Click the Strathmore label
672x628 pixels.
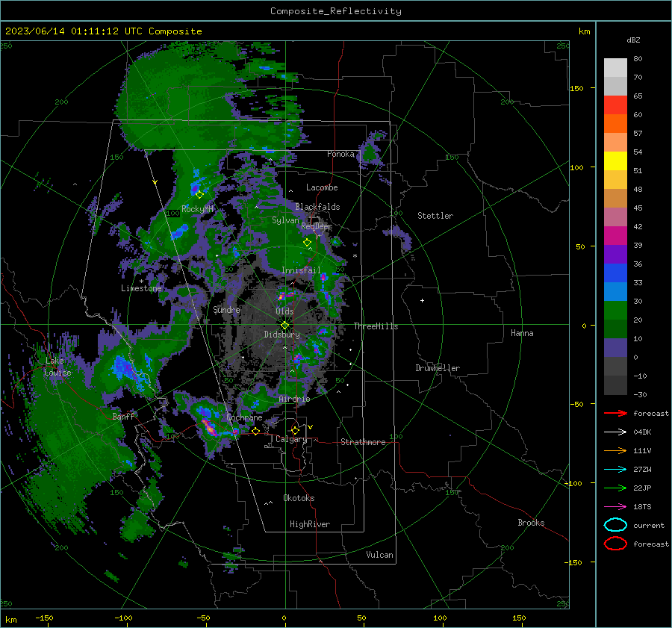(x=363, y=442)
